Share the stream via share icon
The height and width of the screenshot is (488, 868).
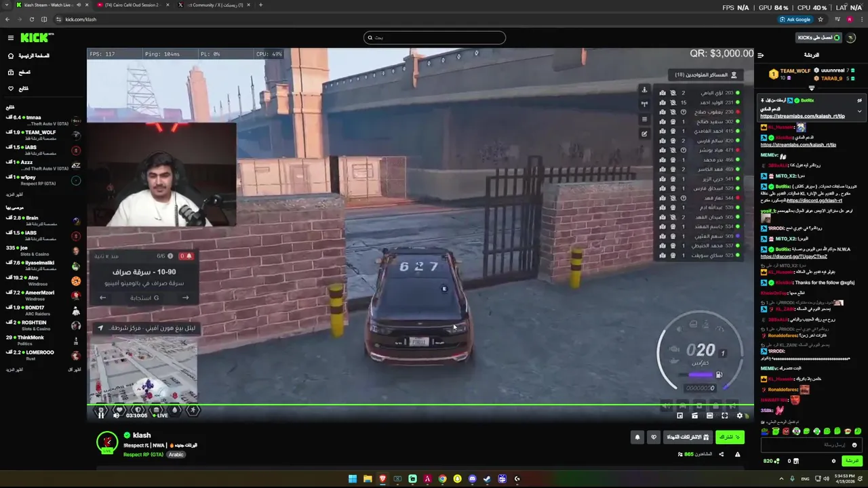721,454
